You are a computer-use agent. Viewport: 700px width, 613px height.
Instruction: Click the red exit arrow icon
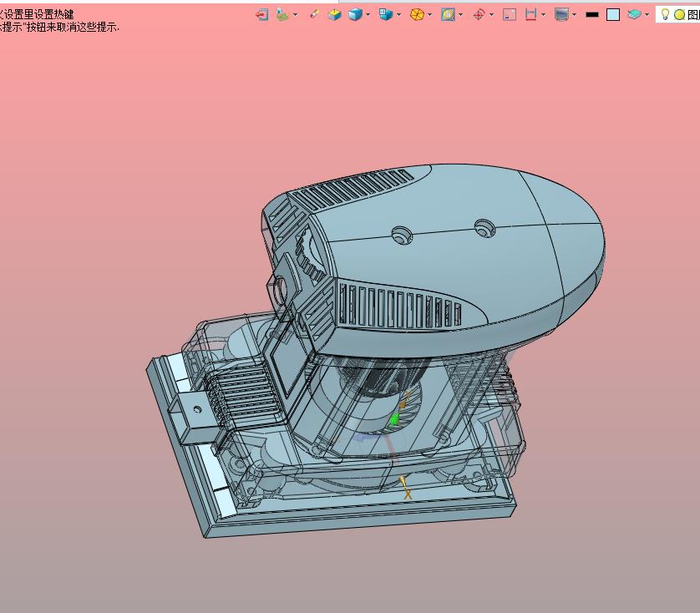(262, 15)
